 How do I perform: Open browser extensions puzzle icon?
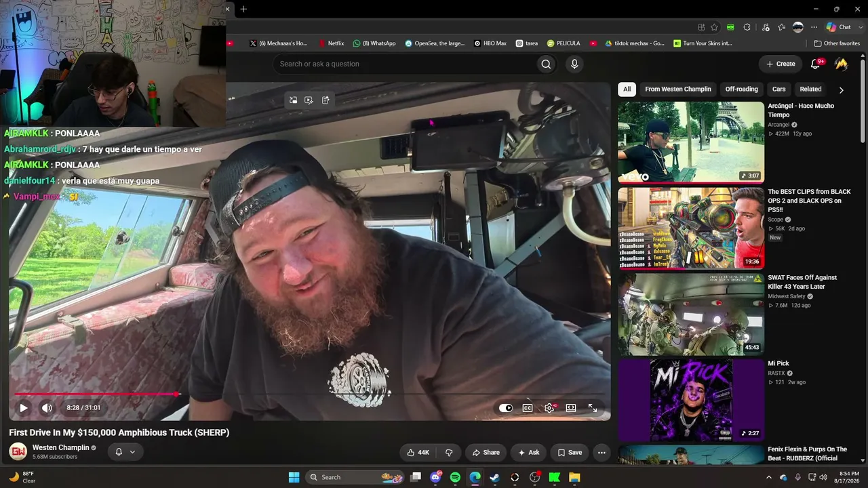(747, 27)
